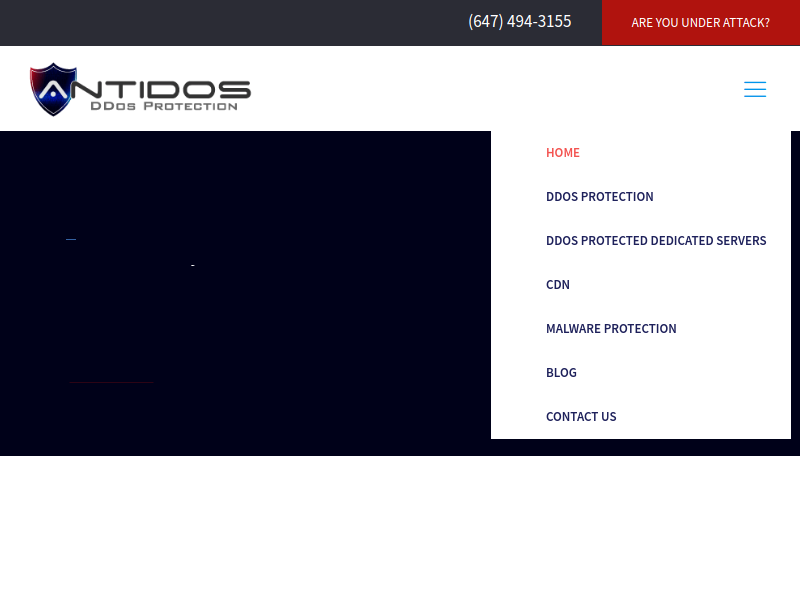Click the dark hero banner background
The image size is (800, 600).
[x=300, y=320]
